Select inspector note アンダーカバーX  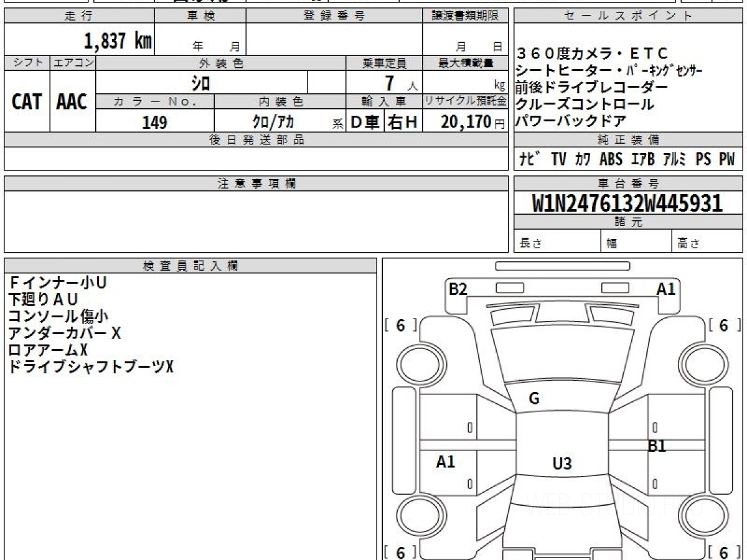click(64, 333)
